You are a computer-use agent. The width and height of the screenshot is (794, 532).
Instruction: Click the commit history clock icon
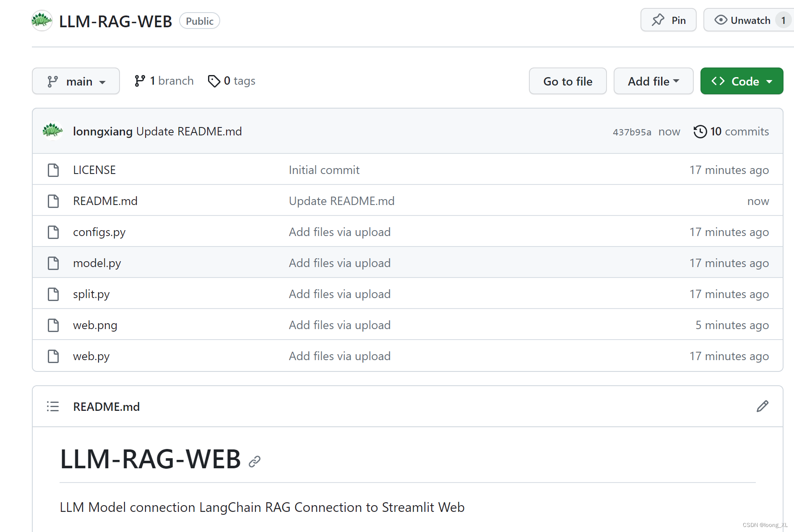point(700,131)
